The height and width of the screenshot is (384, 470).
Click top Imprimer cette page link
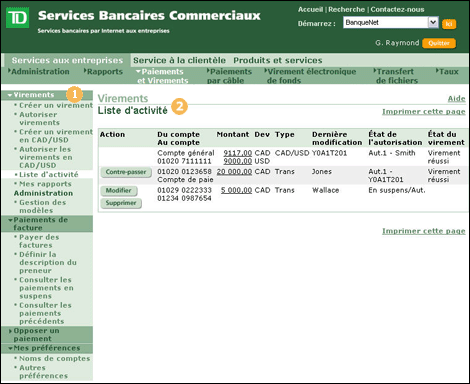424,112
